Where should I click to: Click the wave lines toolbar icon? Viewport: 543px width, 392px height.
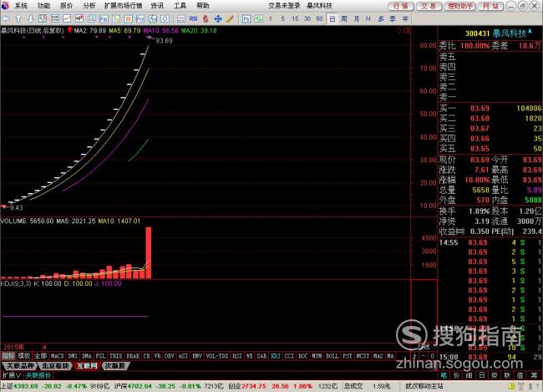click(x=181, y=18)
